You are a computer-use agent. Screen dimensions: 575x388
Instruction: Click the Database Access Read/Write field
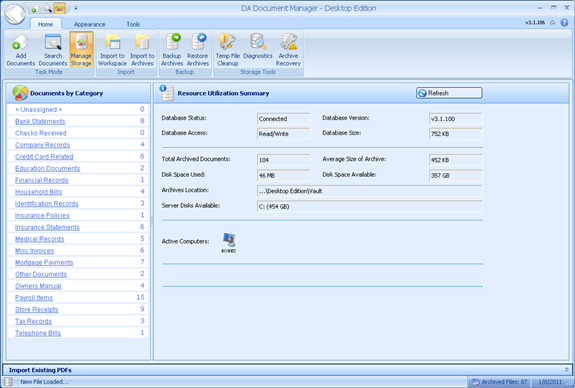pyautogui.click(x=283, y=134)
